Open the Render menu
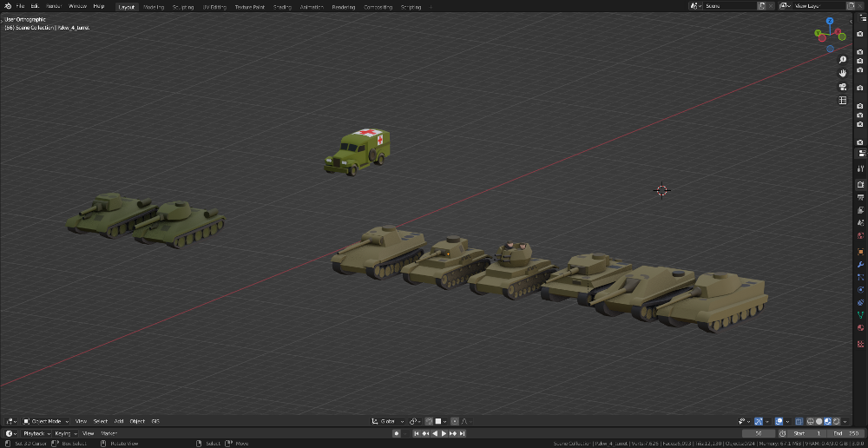 tap(54, 6)
